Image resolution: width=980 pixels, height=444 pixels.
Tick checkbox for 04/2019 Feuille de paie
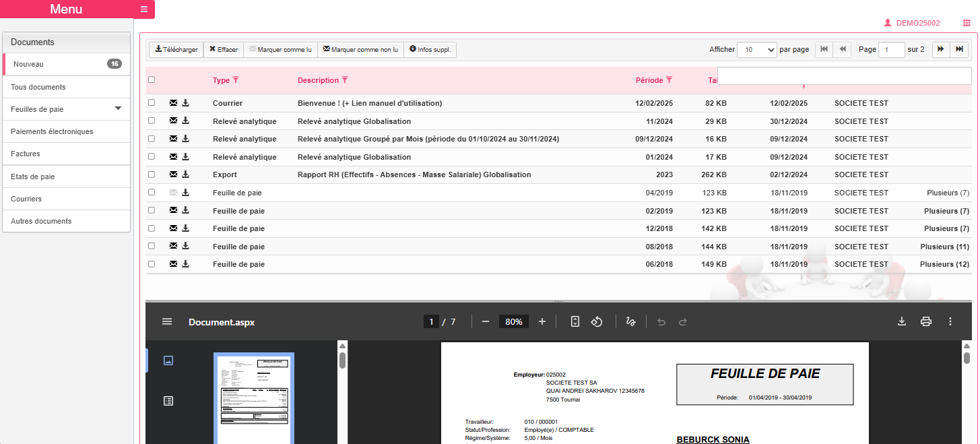point(152,193)
